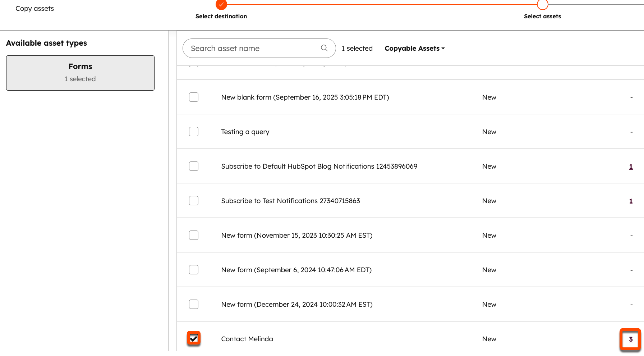644x356 pixels.
Task: Click the Select assets step circle
Action: (542, 5)
